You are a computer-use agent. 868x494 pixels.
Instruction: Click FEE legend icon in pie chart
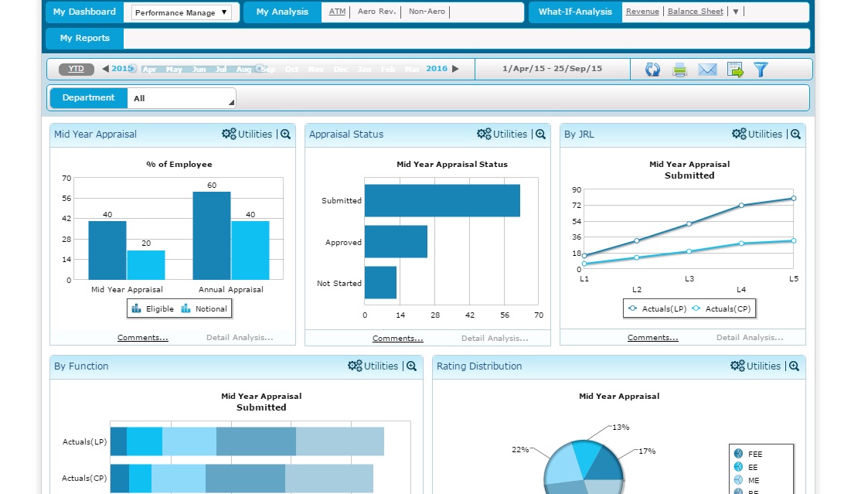point(738,454)
